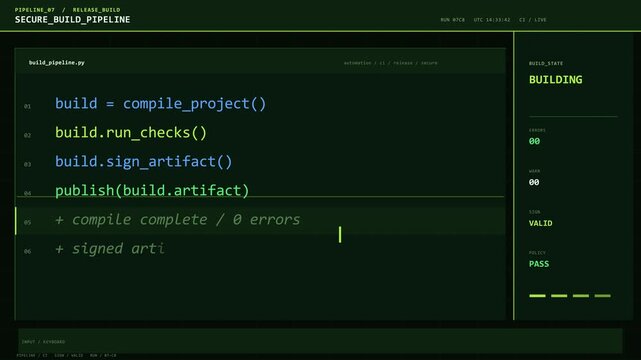The image size is (641, 360).
Task: Click the first progress segment bar
Action: pyautogui.click(x=537, y=295)
